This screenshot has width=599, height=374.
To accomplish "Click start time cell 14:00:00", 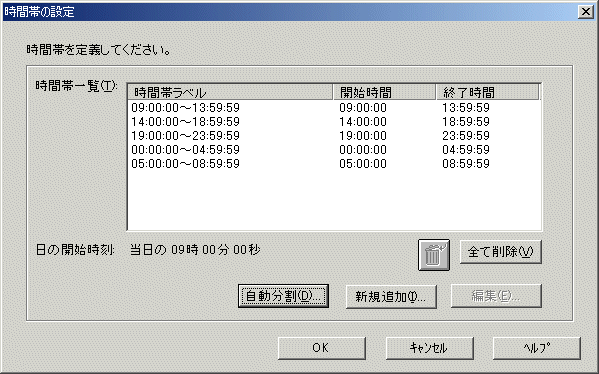I will 363,122.
